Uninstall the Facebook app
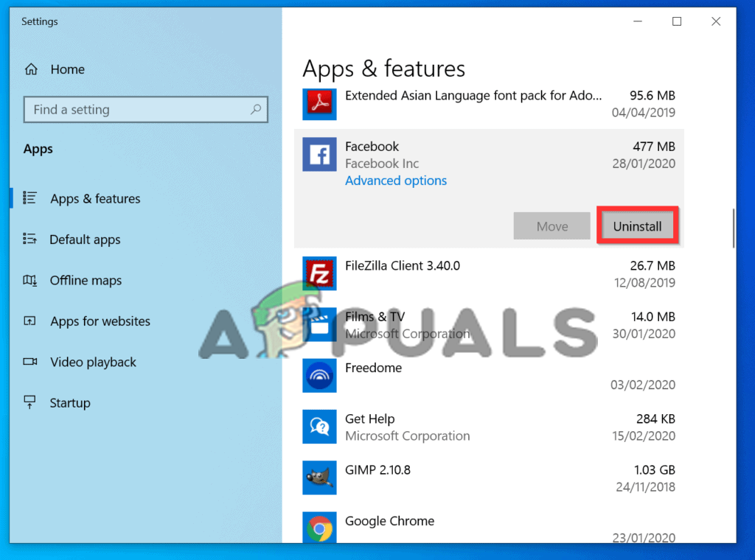This screenshot has width=755, height=560. [637, 225]
